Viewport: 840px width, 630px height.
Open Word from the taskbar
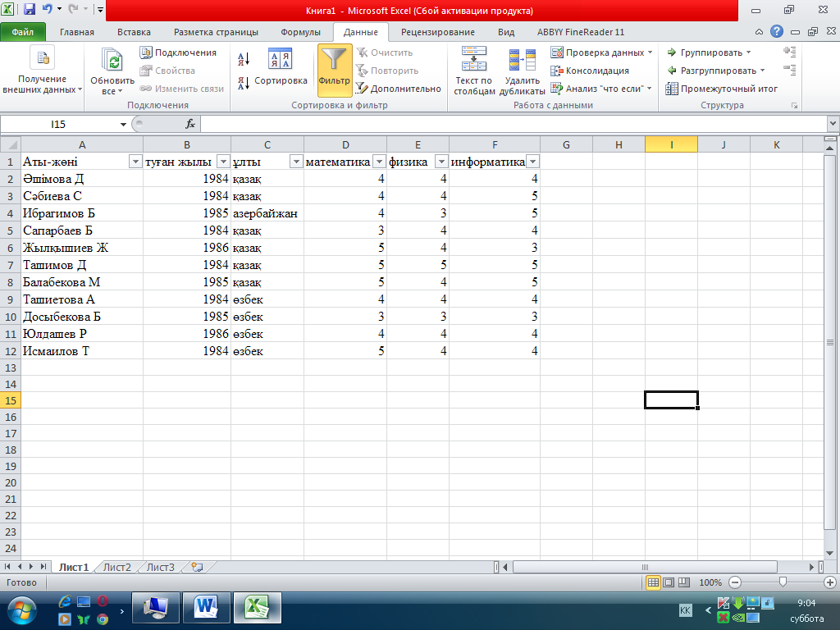point(206,608)
